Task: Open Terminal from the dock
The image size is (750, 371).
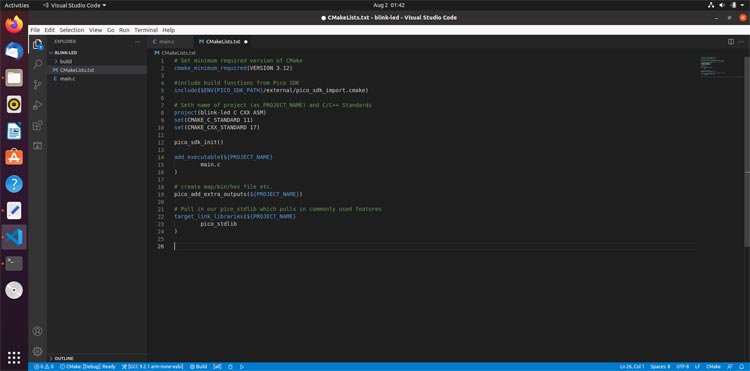Action: (x=14, y=263)
